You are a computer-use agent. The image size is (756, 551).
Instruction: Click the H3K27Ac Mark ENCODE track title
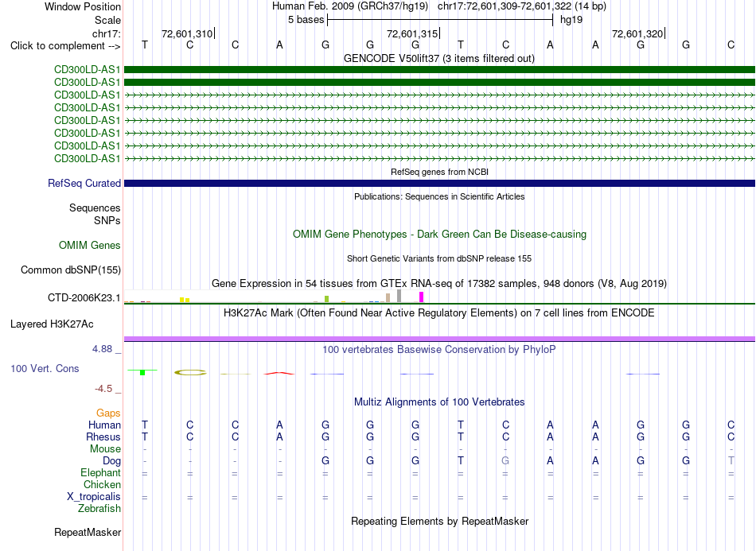[x=439, y=313]
